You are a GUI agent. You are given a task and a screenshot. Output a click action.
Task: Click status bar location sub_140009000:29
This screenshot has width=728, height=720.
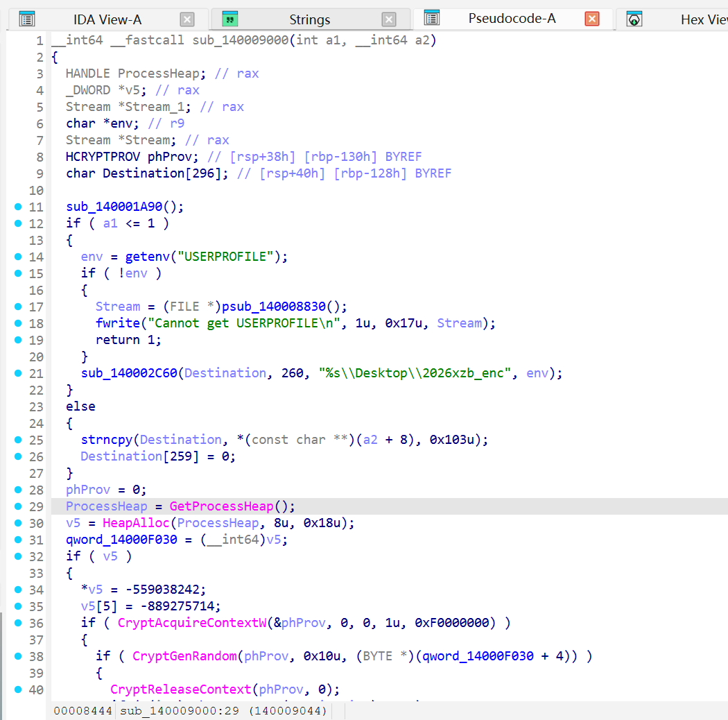click(179, 711)
